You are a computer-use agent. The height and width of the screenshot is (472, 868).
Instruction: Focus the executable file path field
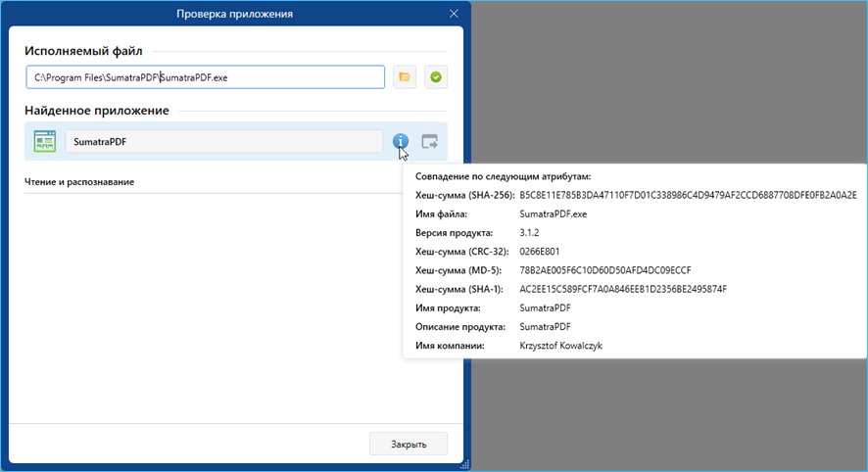click(206, 77)
